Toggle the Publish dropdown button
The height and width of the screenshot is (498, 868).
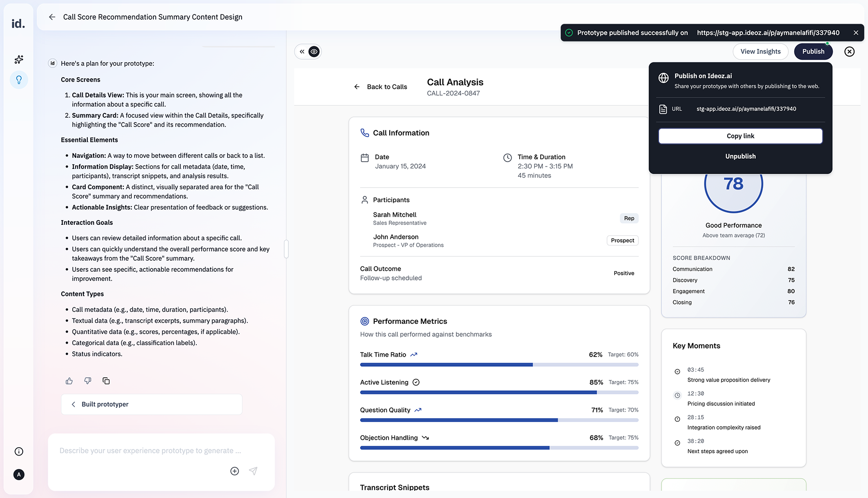click(x=813, y=52)
